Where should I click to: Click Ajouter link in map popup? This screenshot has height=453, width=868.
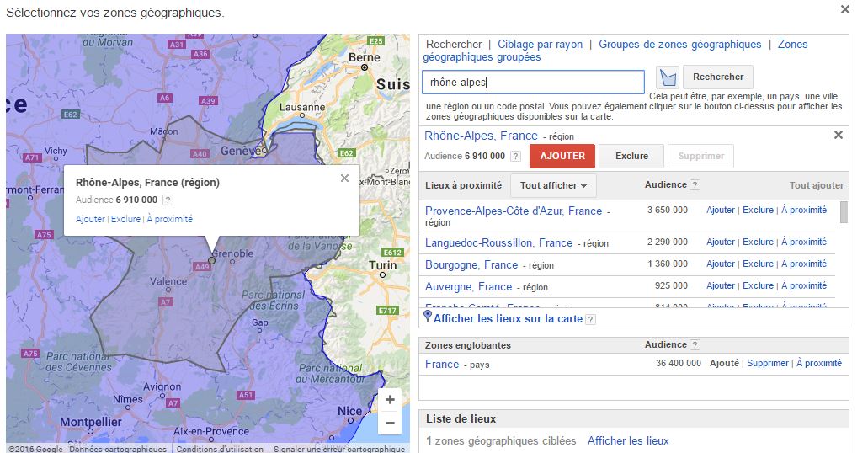click(90, 219)
